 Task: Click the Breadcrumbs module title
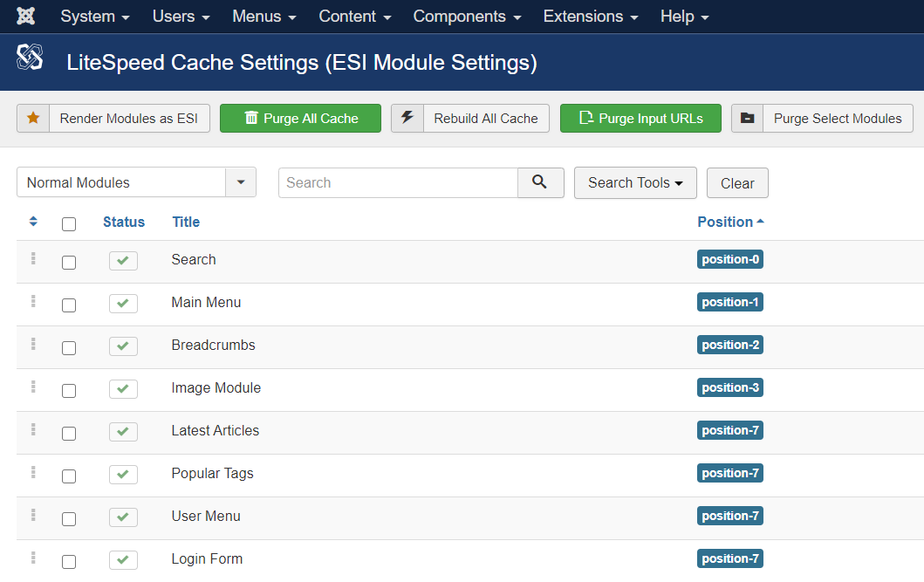coord(213,345)
